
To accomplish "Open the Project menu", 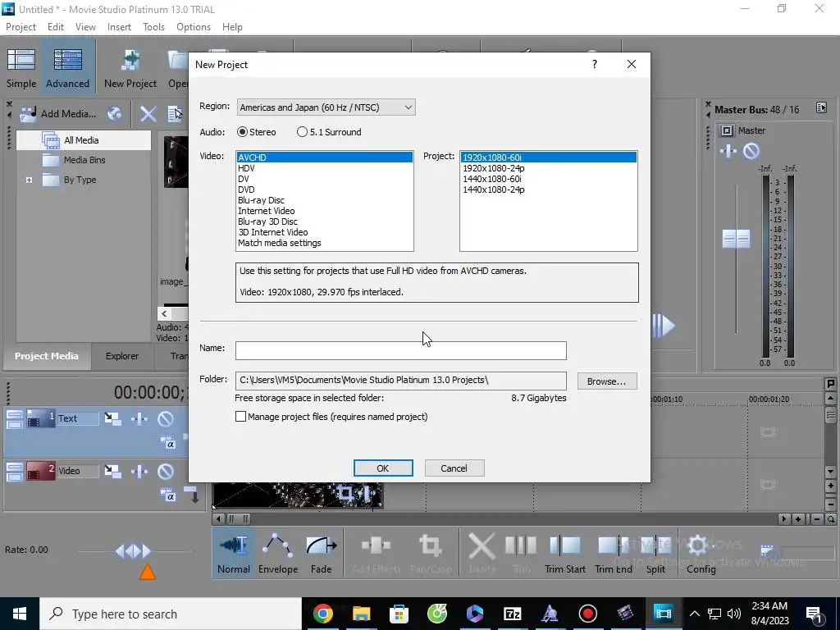I will point(21,27).
